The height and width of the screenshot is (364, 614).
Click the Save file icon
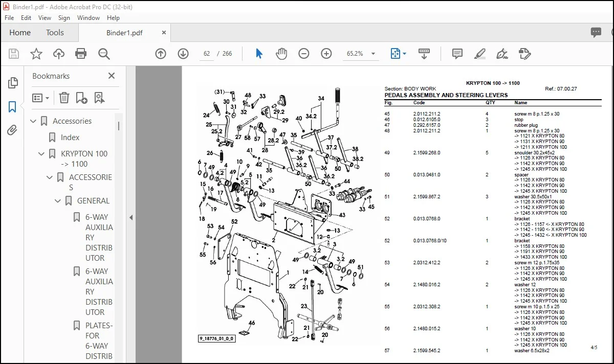point(14,54)
